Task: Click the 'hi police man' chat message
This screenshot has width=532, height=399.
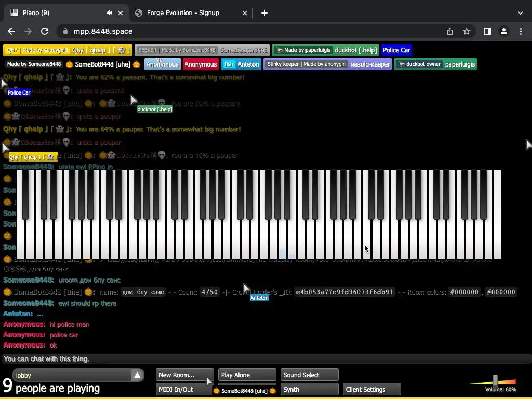Action: tap(70, 324)
